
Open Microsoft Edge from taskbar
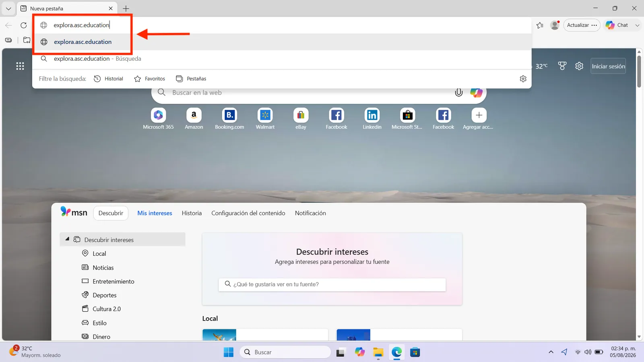click(x=397, y=352)
